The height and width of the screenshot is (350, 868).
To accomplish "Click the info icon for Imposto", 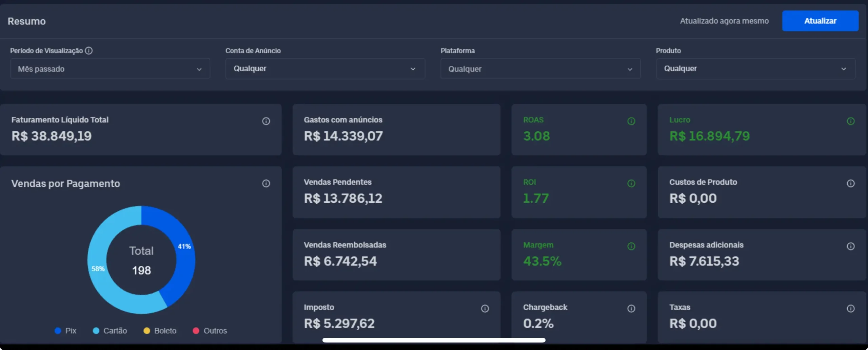I will 485,309.
